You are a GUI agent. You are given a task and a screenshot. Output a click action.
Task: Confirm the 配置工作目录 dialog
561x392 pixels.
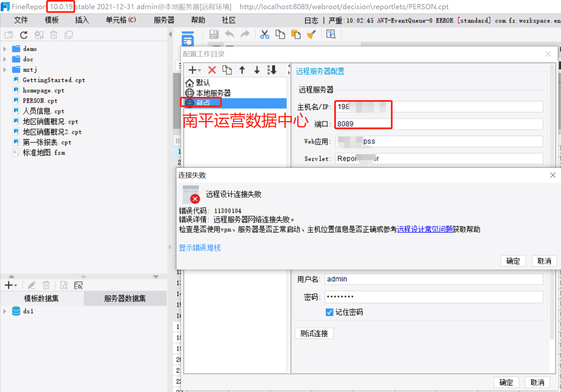506,382
